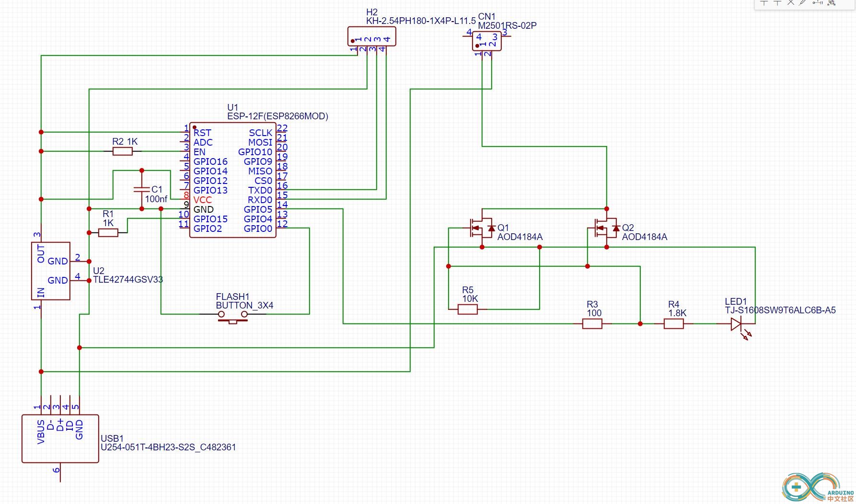Select the Q2 MOSFET symbol
Screen dimensions: 856x504
click(x=606, y=228)
